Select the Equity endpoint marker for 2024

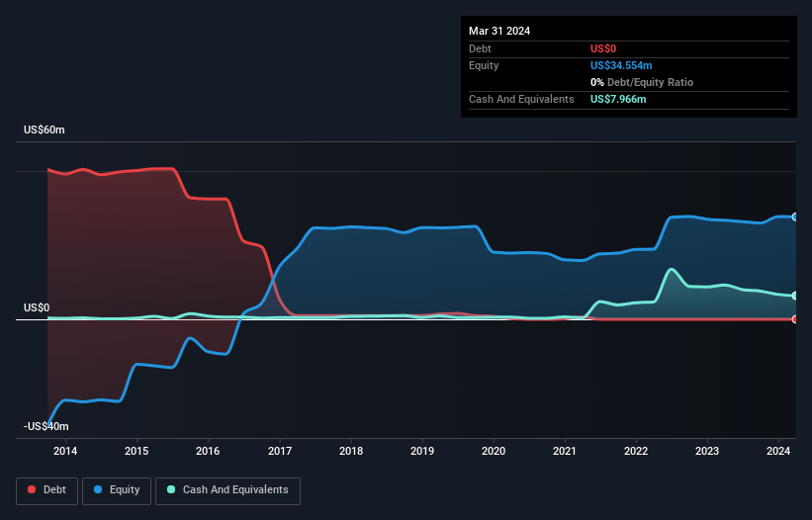tap(795, 217)
